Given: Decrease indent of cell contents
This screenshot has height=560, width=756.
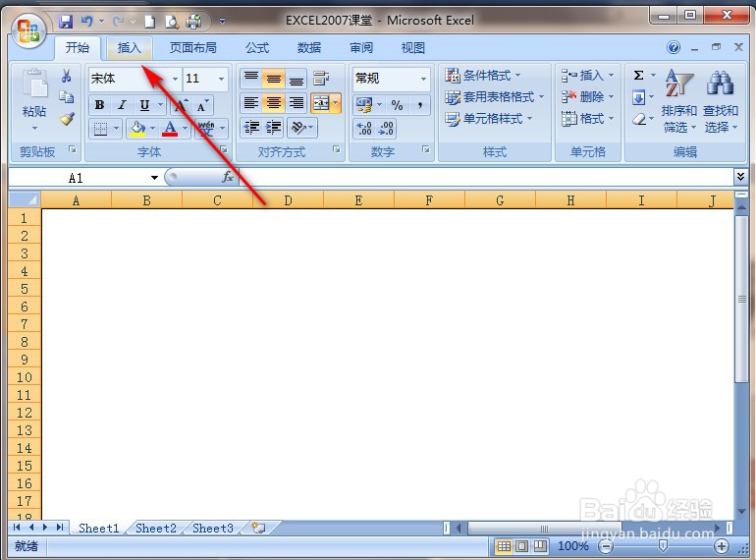Looking at the screenshot, I should [251, 128].
